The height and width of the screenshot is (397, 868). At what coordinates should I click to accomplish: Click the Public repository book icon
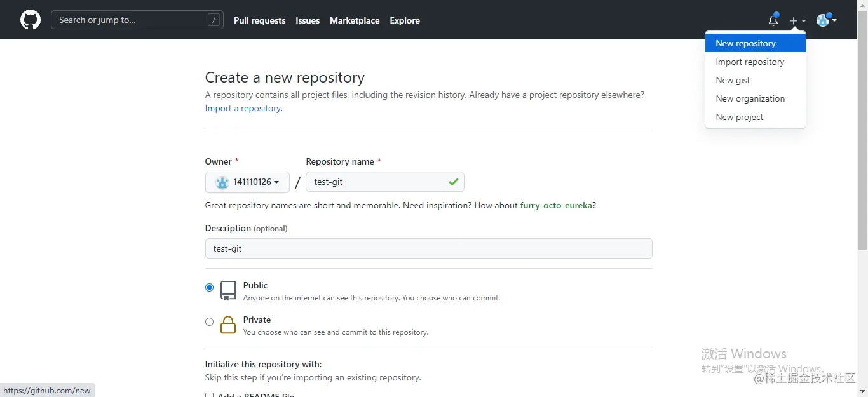tap(228, 290)
